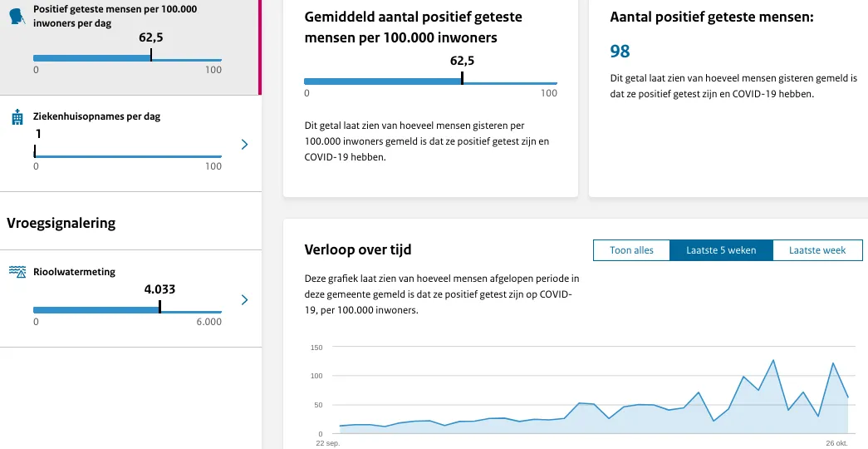Image resolution: width=868 pixels, height=449 pixels.
Task: Click the 26 okt. date label on chart axis
Action: point(836,442)
